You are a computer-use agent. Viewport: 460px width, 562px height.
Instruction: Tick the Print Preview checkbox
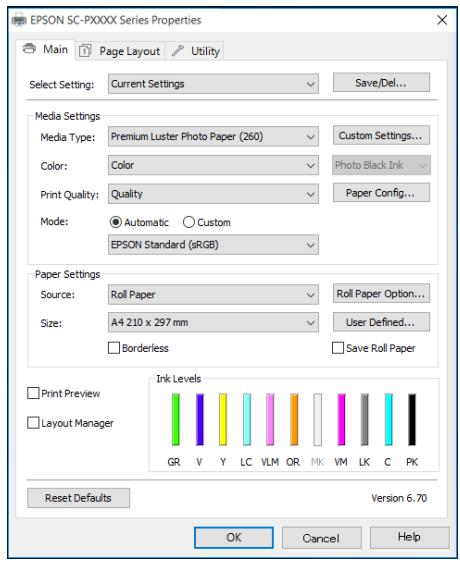tap(33, 393)
